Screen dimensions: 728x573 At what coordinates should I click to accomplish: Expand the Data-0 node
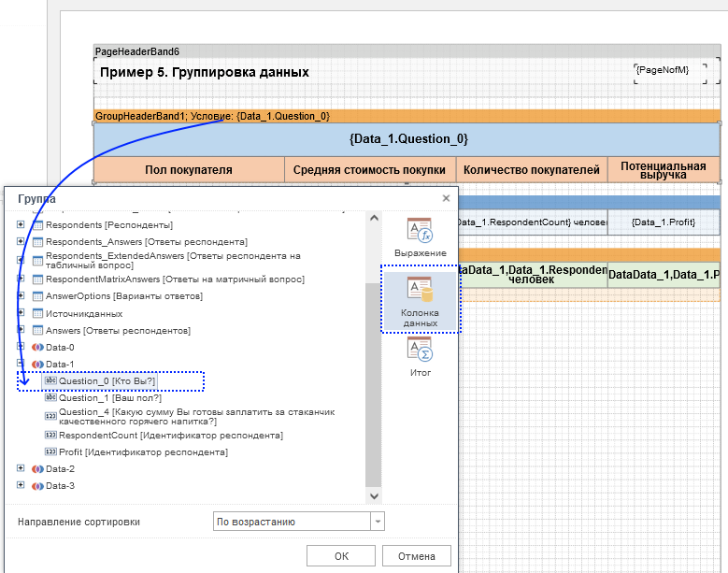pyautogui.click(x=21, y=347)
